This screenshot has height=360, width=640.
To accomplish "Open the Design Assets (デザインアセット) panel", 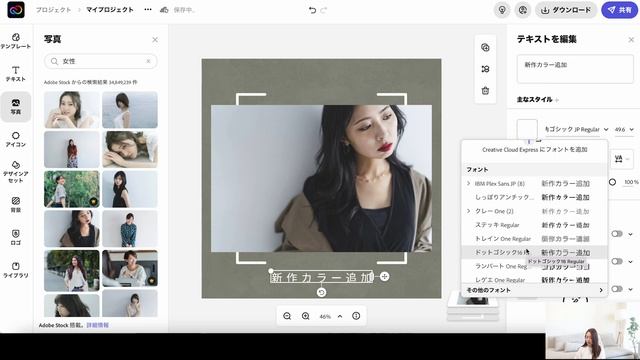I will coord(16,171).
